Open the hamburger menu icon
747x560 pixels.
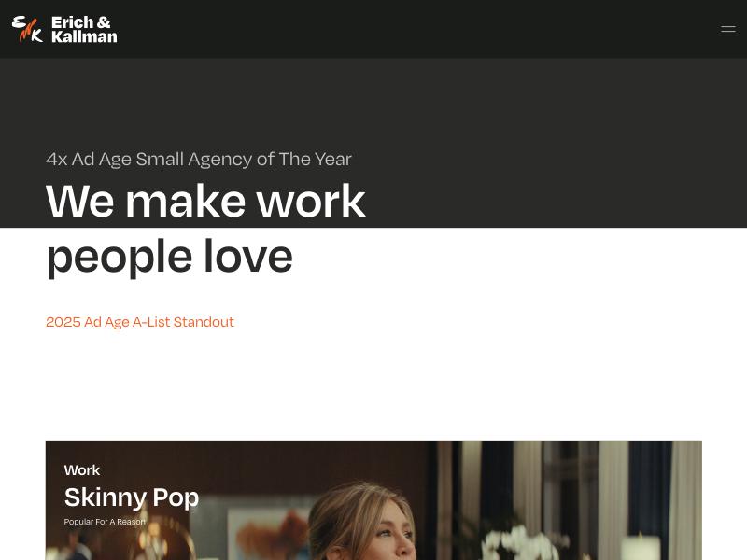click(728, 29)
